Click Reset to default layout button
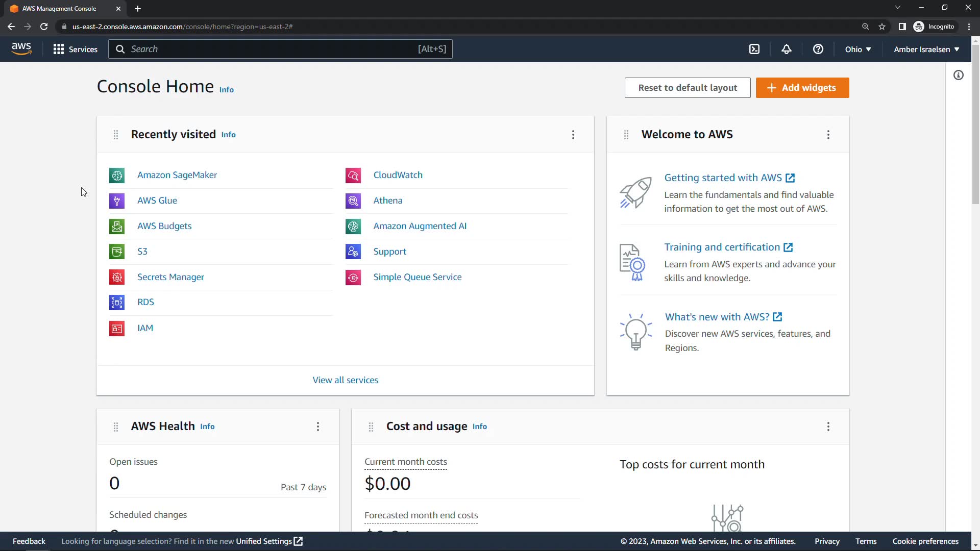This screenshot has width=980, height=551. [x=688, y=88]
